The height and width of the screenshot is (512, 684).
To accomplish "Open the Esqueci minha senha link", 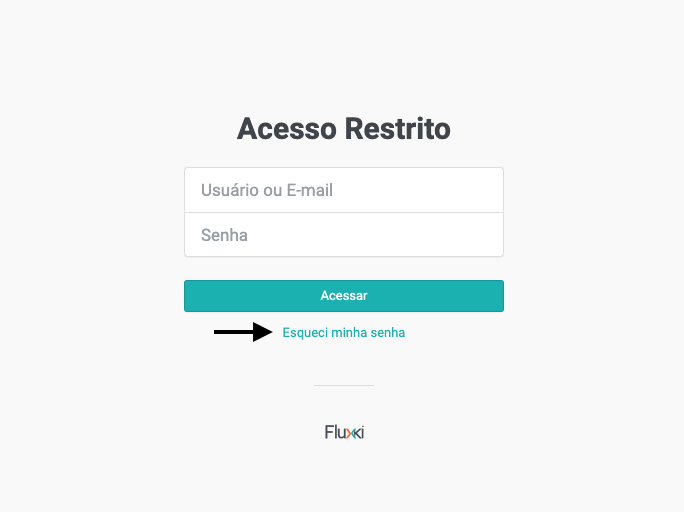I will 344,333.
